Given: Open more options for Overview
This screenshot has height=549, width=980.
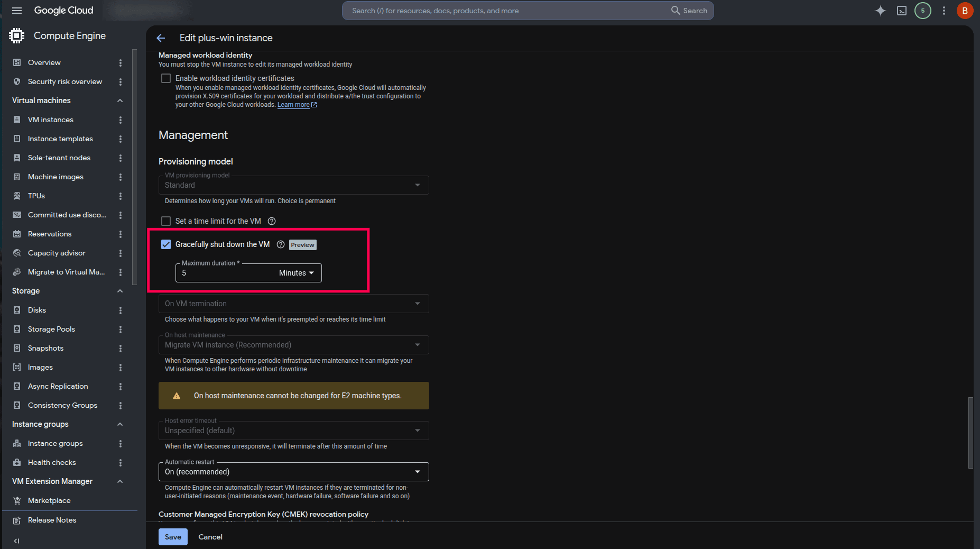Looking at the screenshot, I should click(121, 62).
